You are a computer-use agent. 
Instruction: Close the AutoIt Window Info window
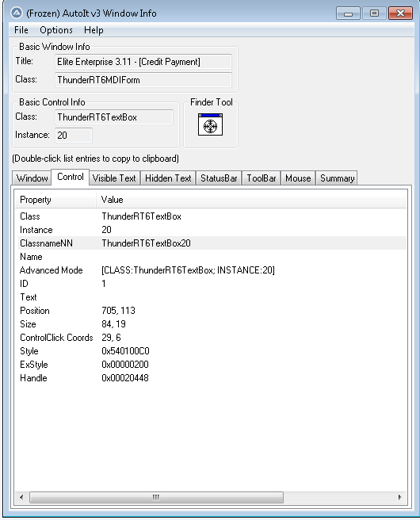pos(400,13)
